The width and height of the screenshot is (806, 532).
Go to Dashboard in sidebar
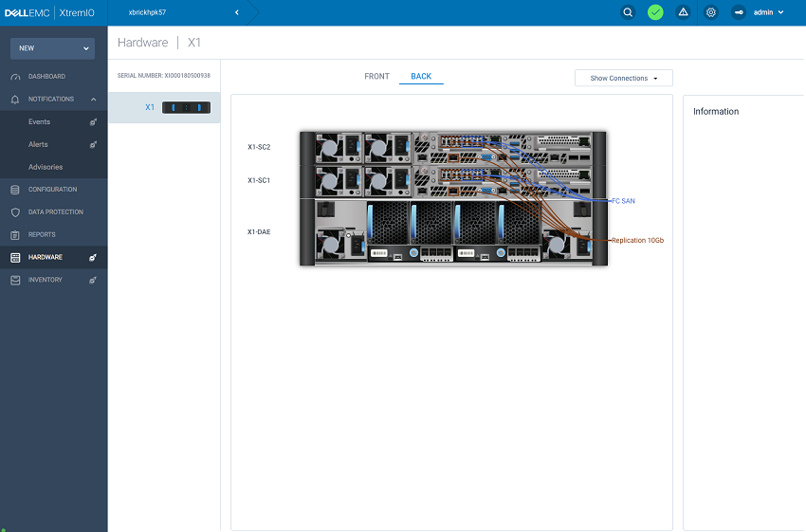point(46,77)
